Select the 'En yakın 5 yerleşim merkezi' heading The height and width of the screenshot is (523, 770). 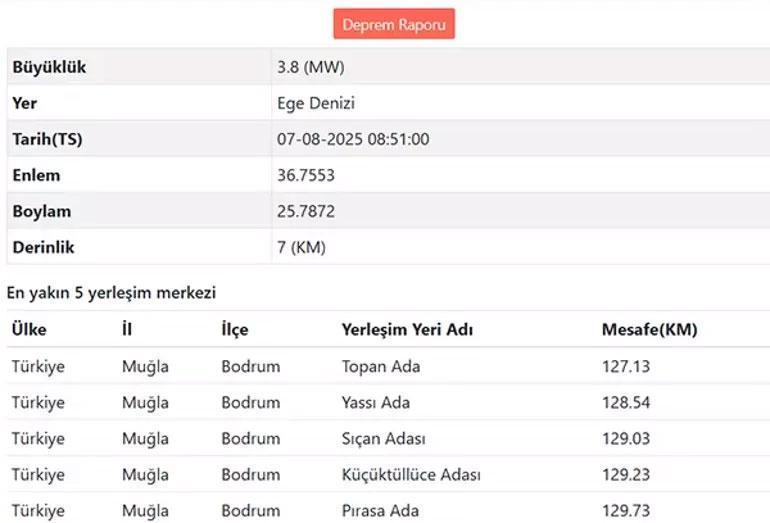[111, 293]
